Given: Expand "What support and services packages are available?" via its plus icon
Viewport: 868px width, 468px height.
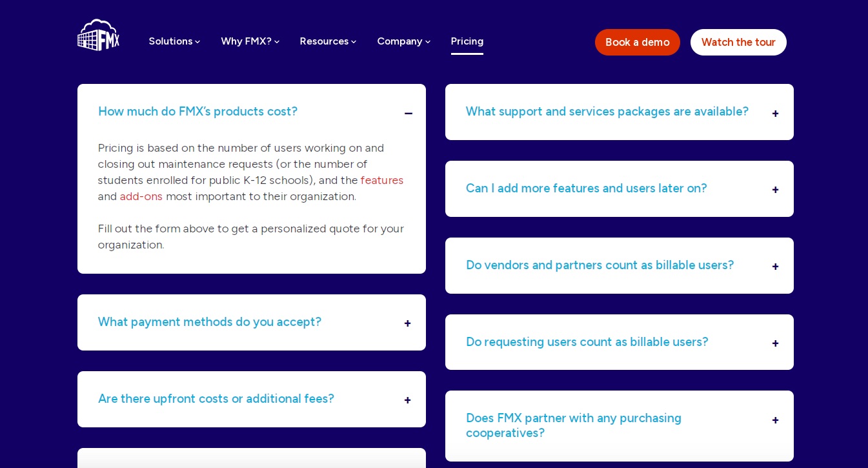Looking at the screenshot, I should click(x=775, y=114).
